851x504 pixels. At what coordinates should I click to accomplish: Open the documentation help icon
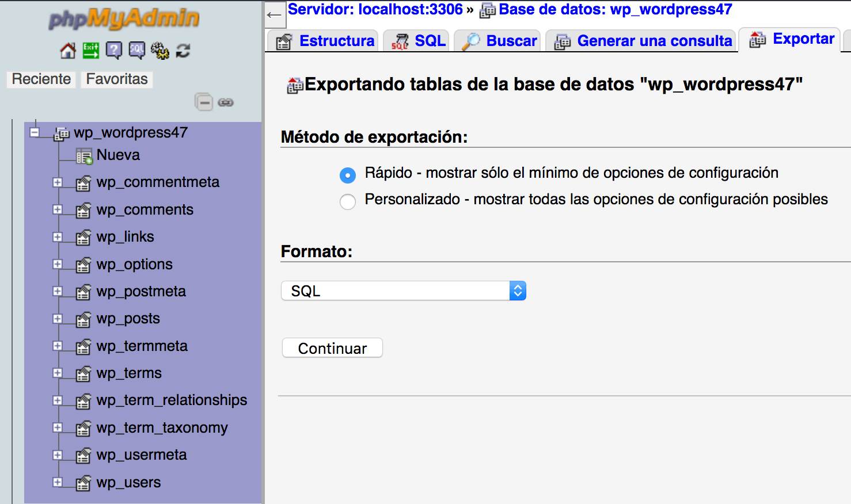click(x=113, y=51)
